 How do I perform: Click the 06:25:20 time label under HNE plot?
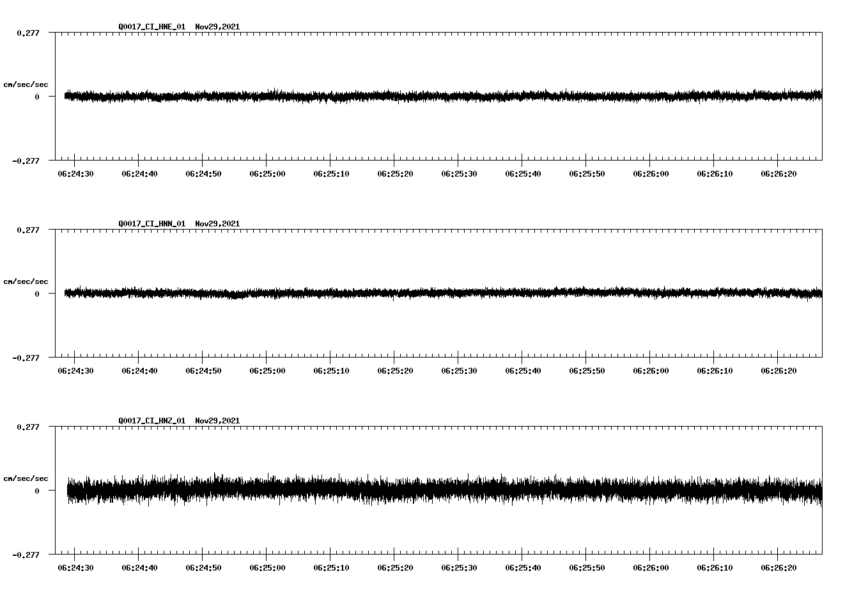(x=395, y=173)
